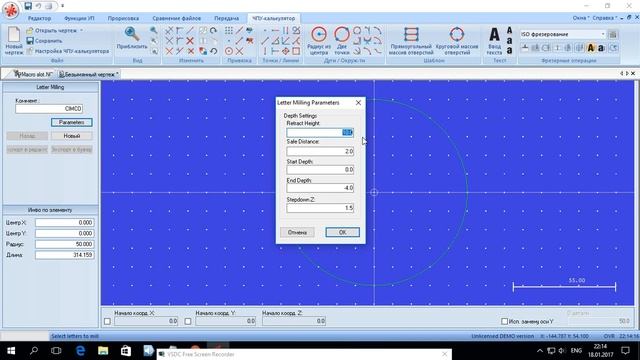
Task: Click first milling operation icon below ISO dropdown
Action: pos(525,48)
